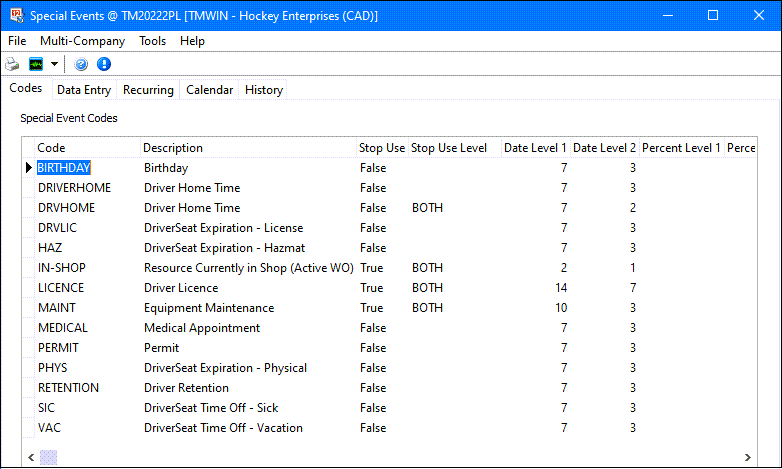This screenshot has width=782, height=469.
Task: Switch to the Recurring tab
Action: pos(148,90)
